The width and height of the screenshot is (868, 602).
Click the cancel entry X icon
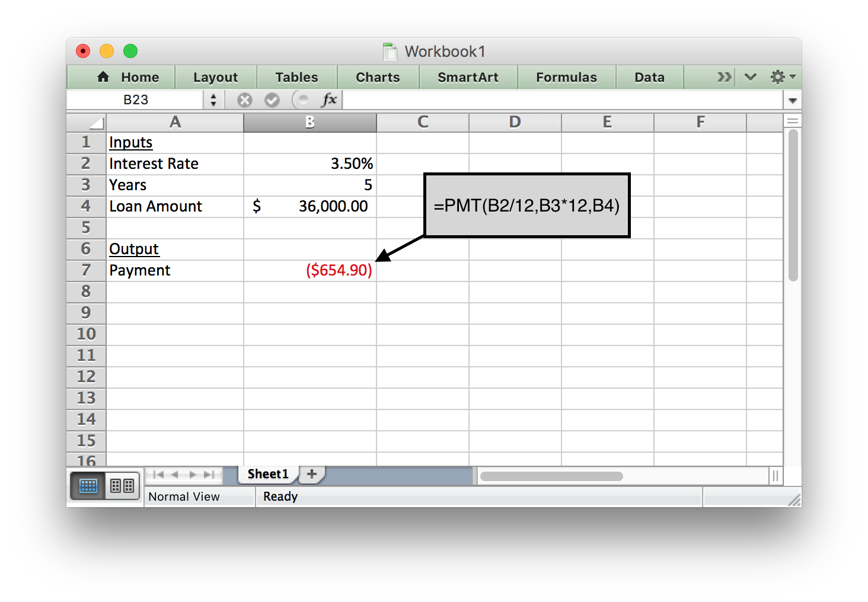click(244, 100)
